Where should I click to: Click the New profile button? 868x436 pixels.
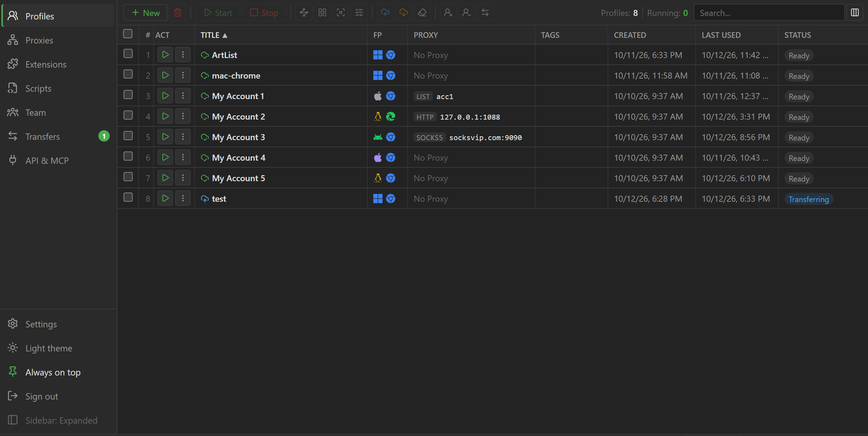[145, 13]
